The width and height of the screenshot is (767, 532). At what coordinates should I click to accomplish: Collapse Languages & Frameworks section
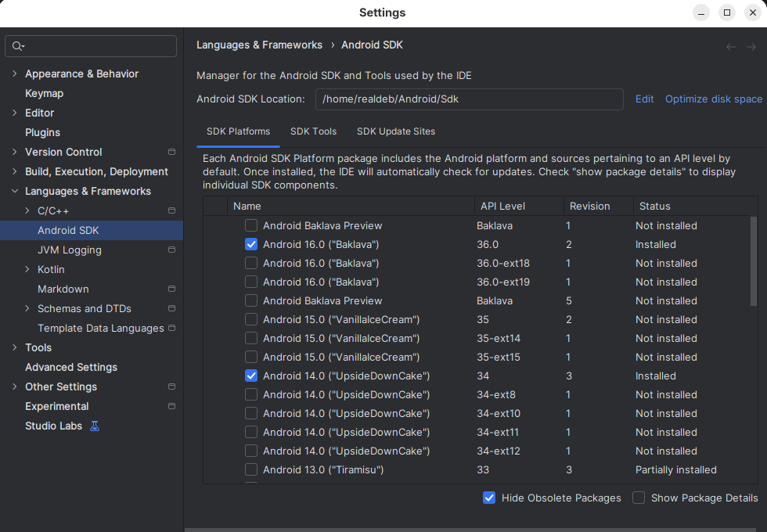point(15,191)
